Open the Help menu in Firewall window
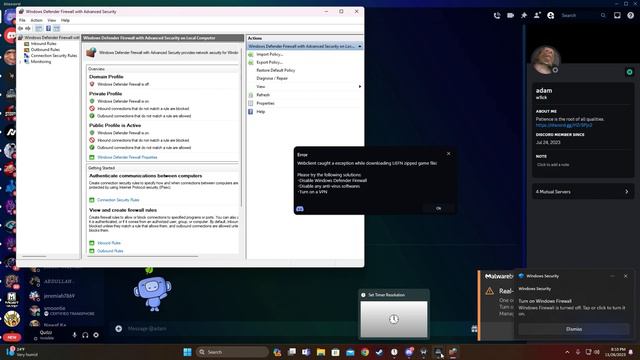640x360 pixels. coord(65,20)
